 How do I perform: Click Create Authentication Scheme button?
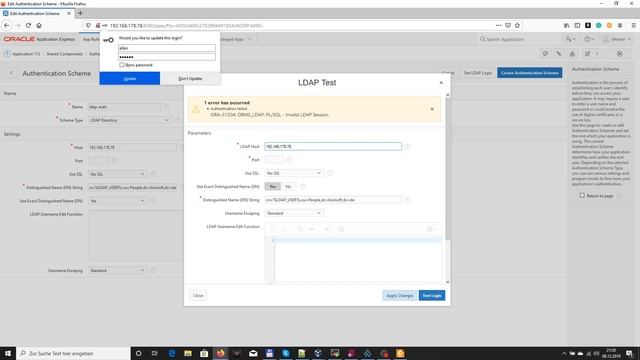pos(529,73)
